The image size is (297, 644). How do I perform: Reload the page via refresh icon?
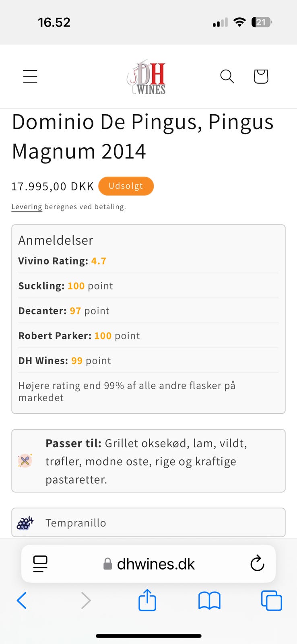tap(257, 563)
